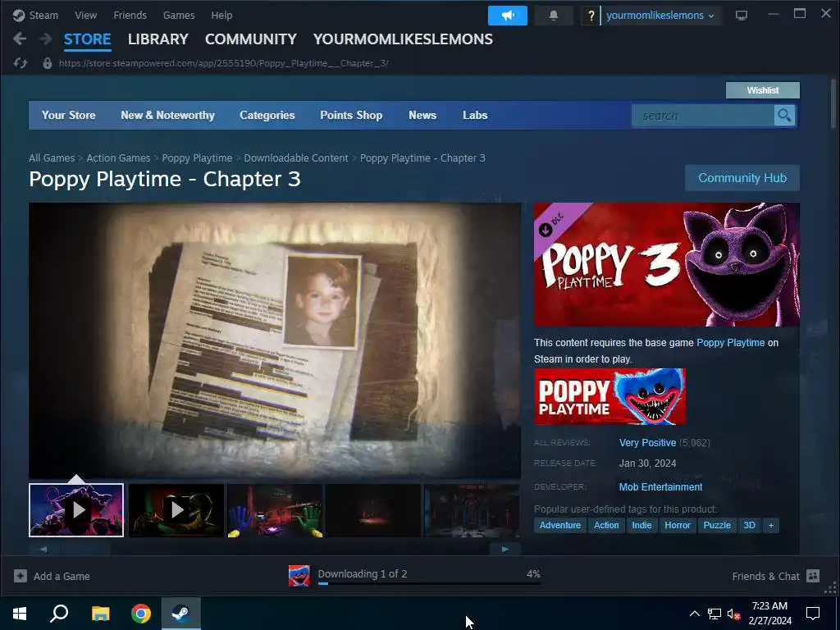Open the Your Store dropdown

tap(69, 115)
